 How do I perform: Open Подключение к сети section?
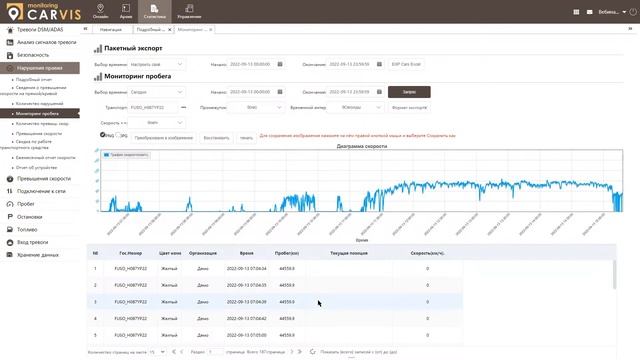click(41, 191)
